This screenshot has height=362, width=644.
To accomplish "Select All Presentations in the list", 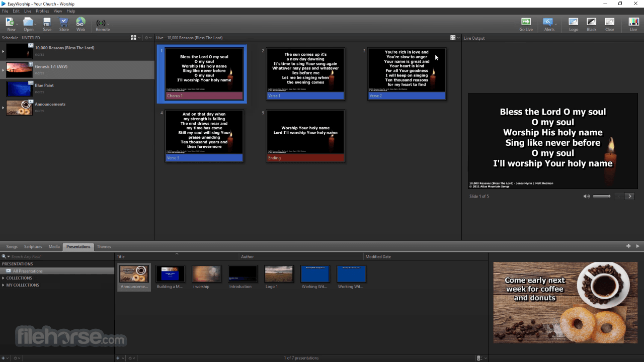I will coord(57,271).
